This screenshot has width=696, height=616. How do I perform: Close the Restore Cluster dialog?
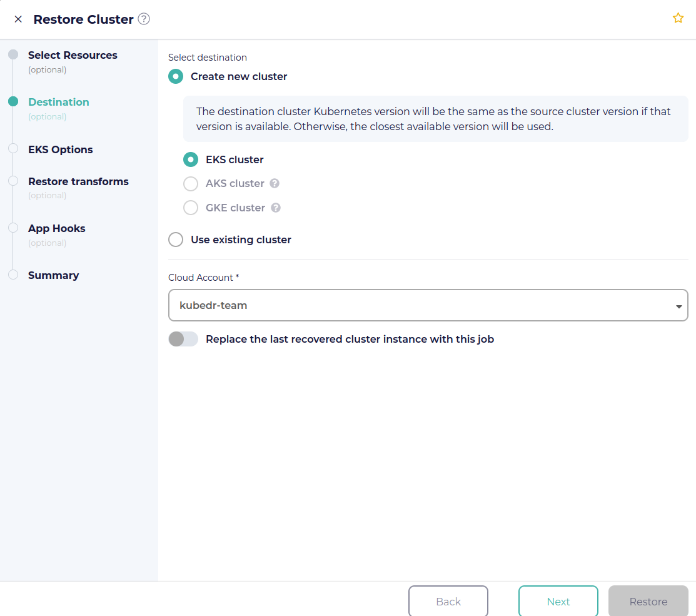18,19
